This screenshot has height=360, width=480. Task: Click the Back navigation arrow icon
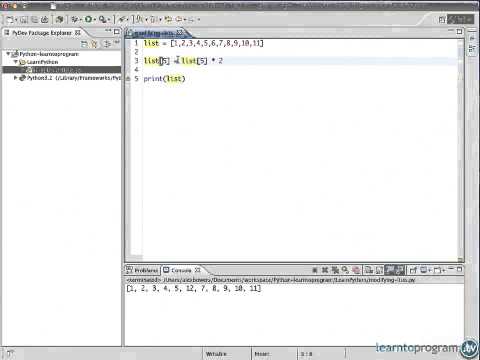coord(179,20)
